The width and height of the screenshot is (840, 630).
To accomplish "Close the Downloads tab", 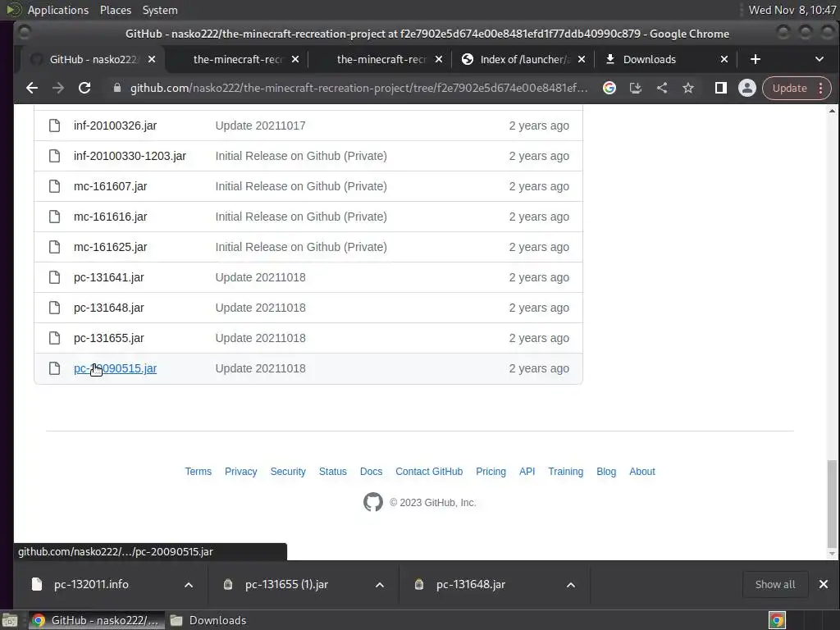I will 724,59.
